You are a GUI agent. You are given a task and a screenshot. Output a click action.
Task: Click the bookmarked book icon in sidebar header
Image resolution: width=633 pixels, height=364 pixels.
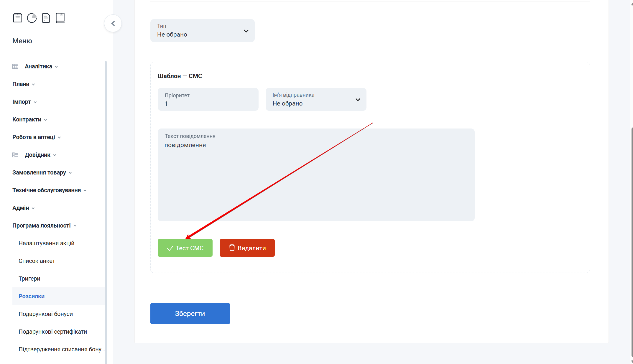[60, 18]
